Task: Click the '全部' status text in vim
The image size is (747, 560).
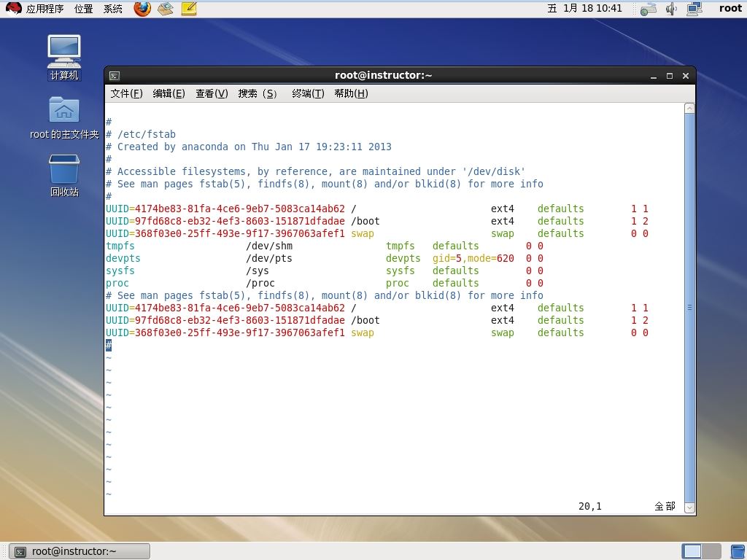Action: click(665, 506)
